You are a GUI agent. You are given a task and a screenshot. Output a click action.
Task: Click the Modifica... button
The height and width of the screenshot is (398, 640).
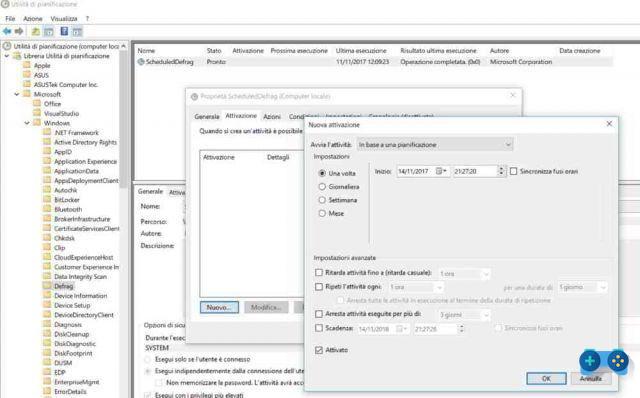(266, 307)
